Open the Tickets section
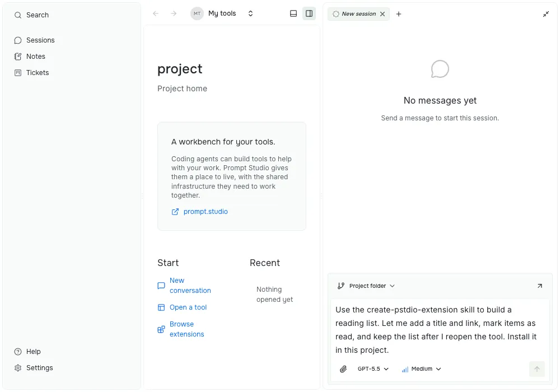This screenshot has width=560, height=392. tap(31, 72)
